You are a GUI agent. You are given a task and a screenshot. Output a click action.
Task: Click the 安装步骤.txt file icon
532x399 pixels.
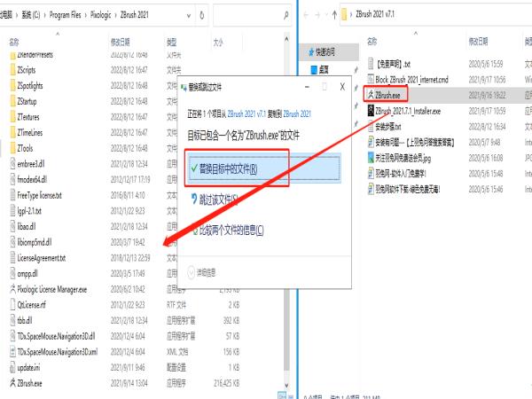[371, 127]
